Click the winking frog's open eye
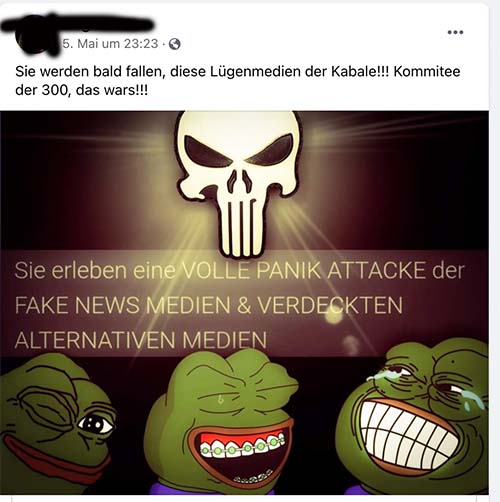Viewport: 500px width, 502px height. [96, 424]
